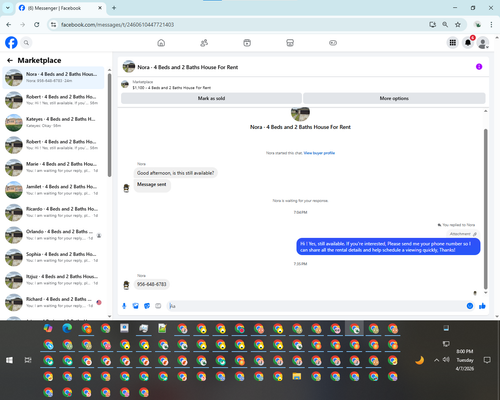500x400 pixels.
Task: Open File Explorer from the taskbar
Action: 297,377
